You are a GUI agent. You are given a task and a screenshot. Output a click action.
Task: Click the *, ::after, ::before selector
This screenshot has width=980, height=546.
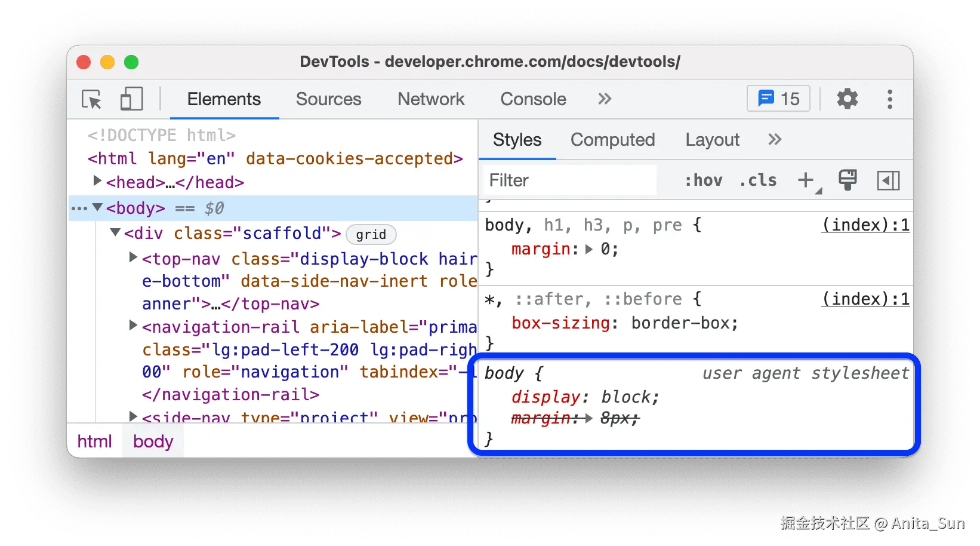click(583, 299)
